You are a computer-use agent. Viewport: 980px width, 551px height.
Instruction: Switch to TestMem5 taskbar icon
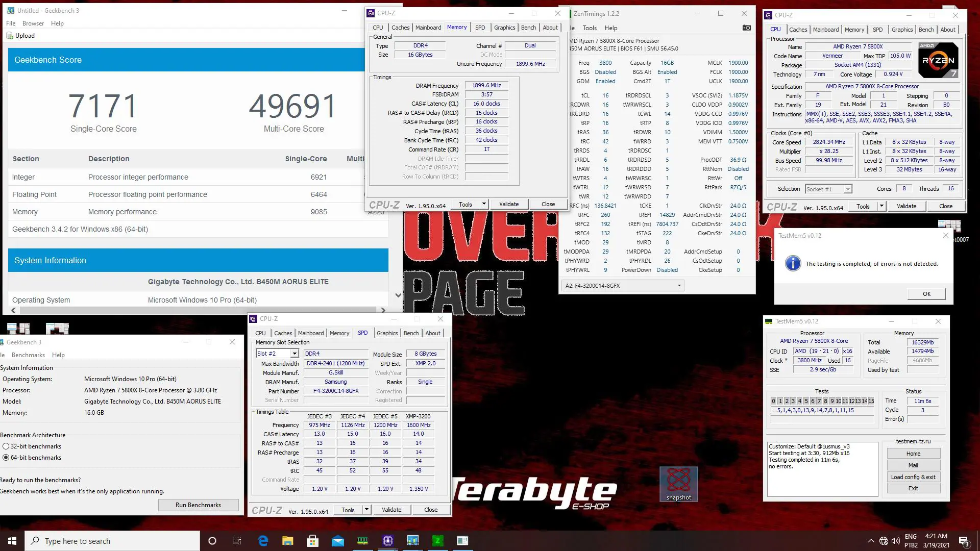click(x=363, y=541)
